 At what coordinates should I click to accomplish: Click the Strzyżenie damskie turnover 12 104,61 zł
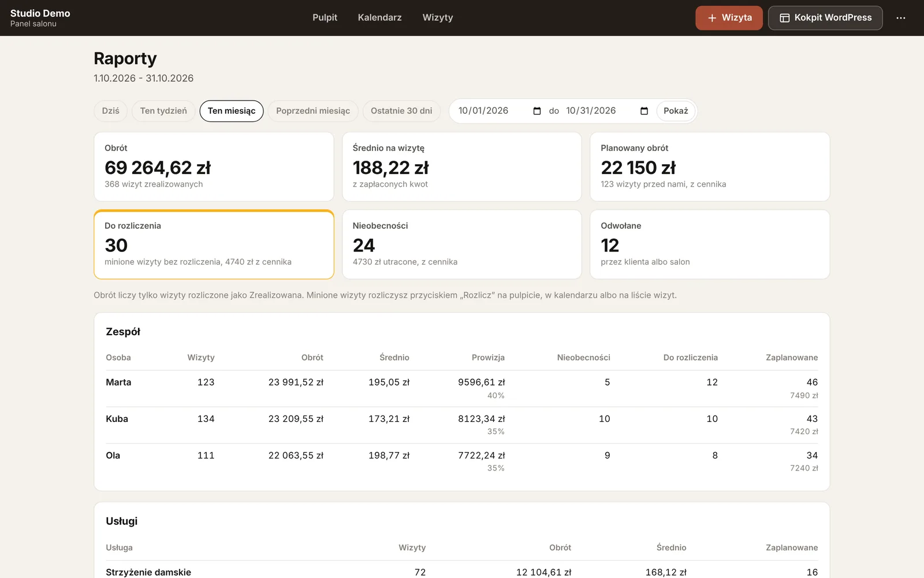coord(543,572)
